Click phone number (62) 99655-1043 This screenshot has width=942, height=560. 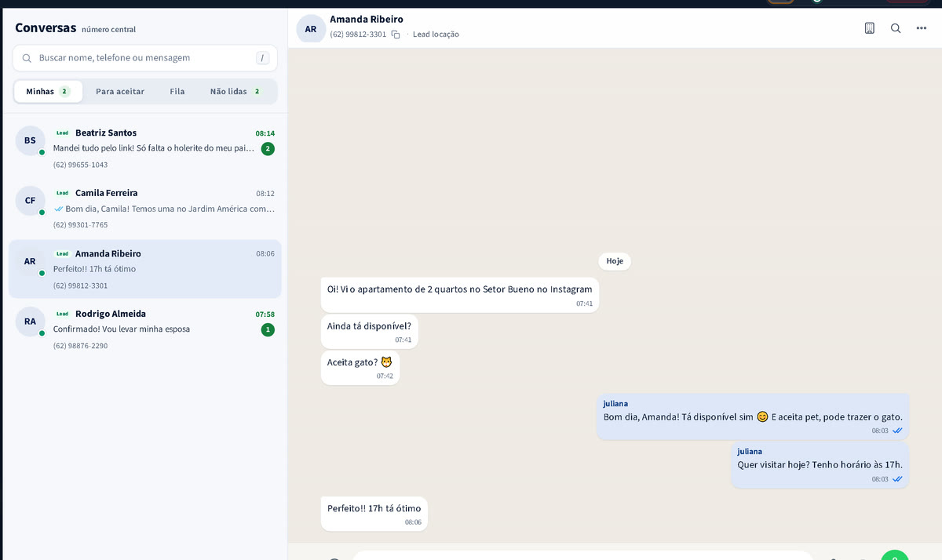pyautogui.click(x=80, y=165)
